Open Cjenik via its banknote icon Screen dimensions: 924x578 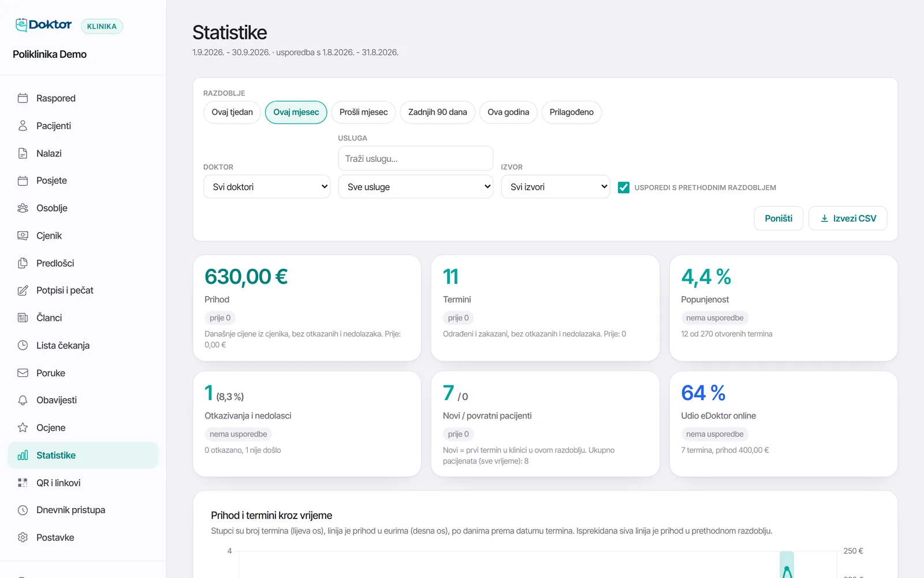click(23, 235)
